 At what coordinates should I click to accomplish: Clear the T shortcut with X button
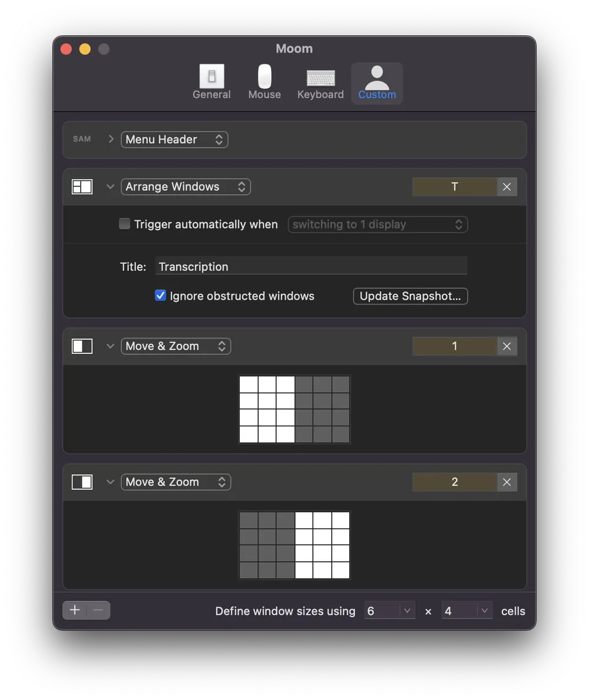[507, 187]
